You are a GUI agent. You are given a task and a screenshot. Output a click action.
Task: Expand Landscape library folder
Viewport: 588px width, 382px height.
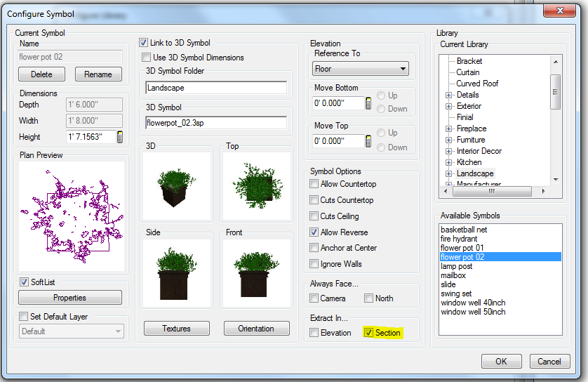point(448,173)
